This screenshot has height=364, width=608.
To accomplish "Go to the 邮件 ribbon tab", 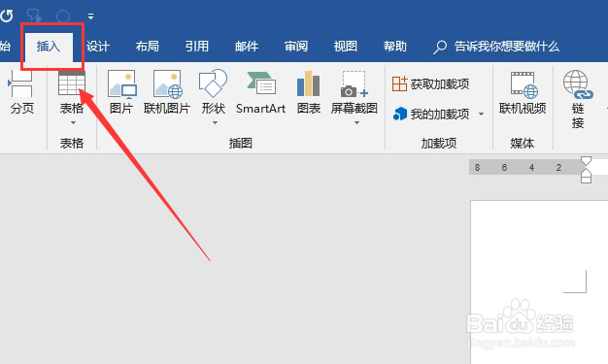I will [247, 47].
